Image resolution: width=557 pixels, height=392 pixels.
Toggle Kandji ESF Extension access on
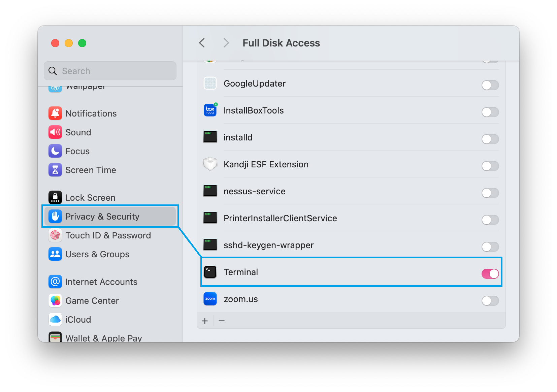(x=490, y=166)
